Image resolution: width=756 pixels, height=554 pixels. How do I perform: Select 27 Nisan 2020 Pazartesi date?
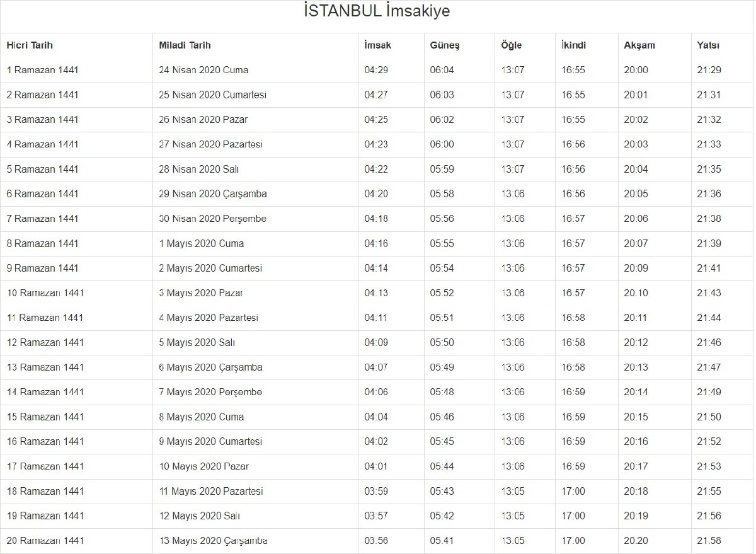[210, 144]
